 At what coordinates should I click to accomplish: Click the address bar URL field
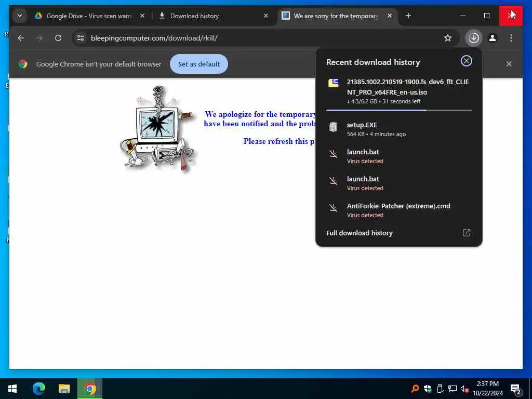tap(264, 38)
